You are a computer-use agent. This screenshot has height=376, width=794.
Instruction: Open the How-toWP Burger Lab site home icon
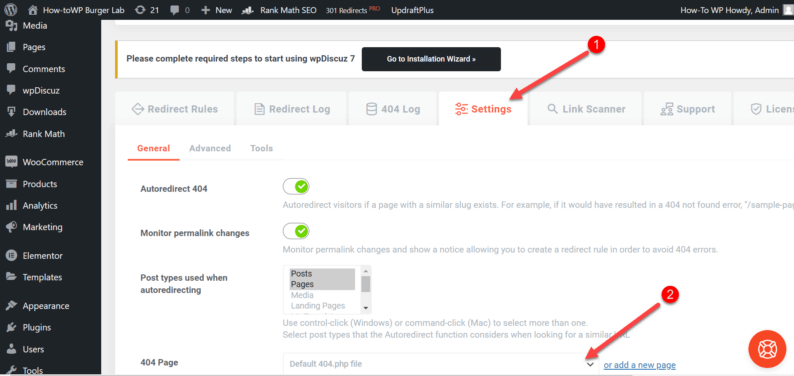tap(33, 10)
